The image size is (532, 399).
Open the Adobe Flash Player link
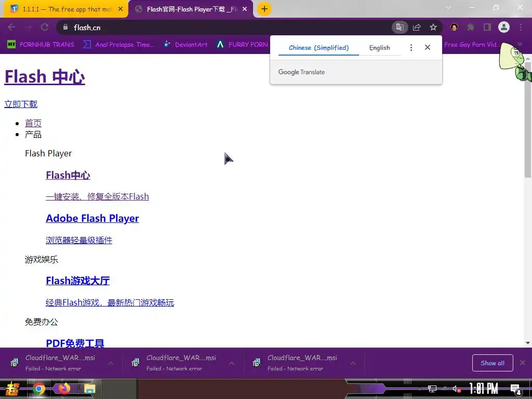coord(92,218)
